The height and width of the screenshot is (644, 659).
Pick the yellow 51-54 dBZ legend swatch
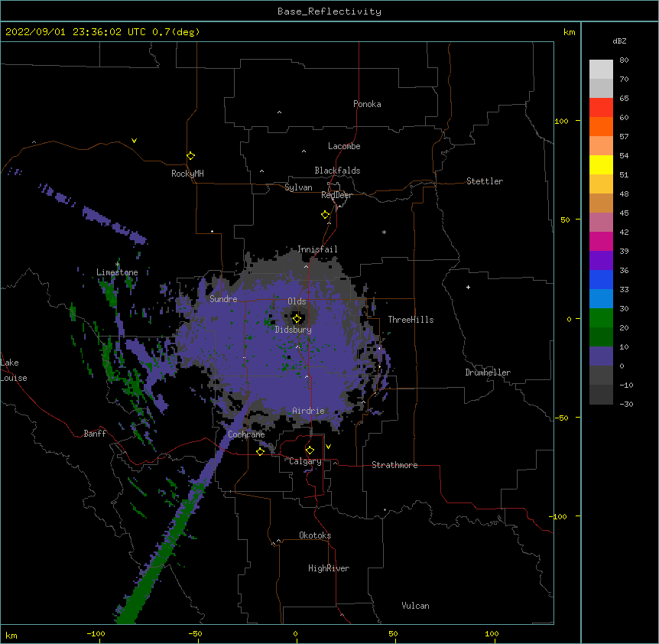point(601,164)
